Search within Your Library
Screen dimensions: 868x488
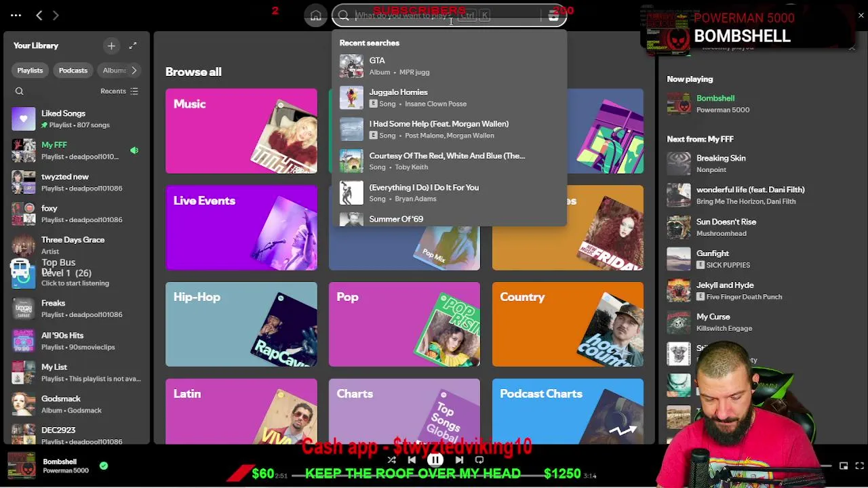click(x=20, y=91)
